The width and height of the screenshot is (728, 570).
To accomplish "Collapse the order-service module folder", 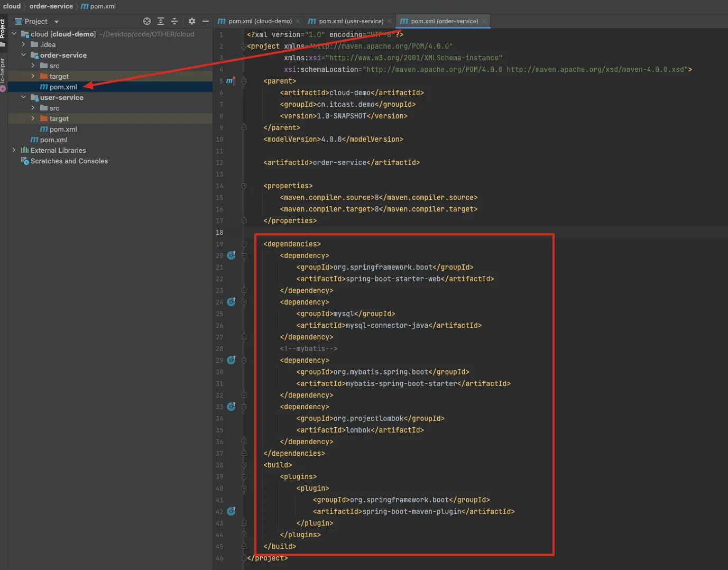I will 23,55.
